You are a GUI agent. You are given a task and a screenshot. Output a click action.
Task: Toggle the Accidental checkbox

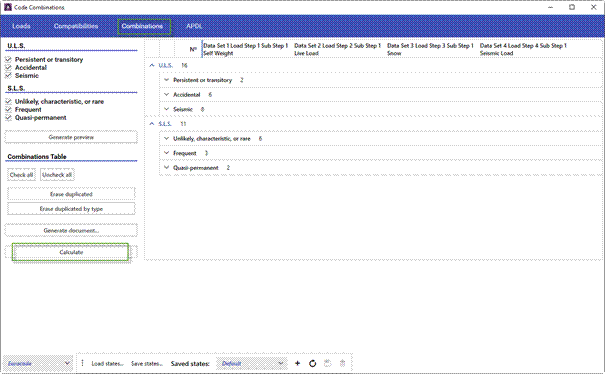coord(8,68)
